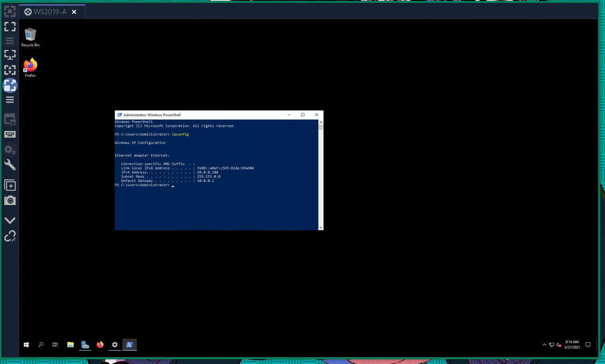This screenshot has width=605, height=364.
Task: Select the Recycle Bin desktop icon
Action: (30, 37)
